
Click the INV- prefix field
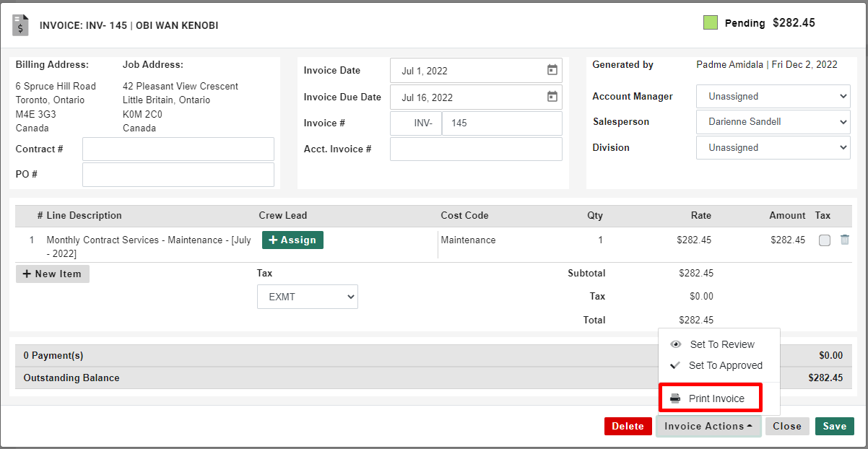(x=416, y=123)
